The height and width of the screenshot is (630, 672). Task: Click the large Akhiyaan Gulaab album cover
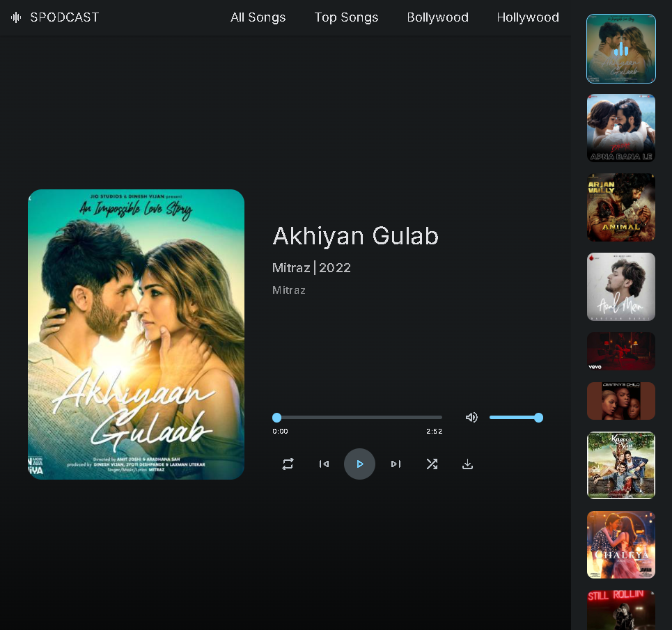click(136, 334)
